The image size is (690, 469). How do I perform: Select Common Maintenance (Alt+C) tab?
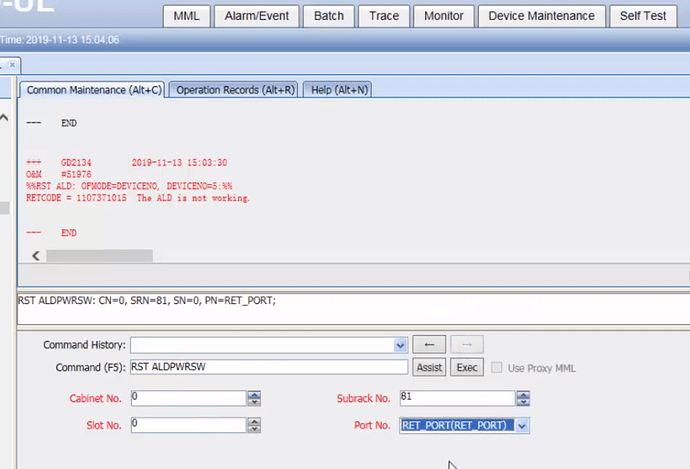click(x=92, y=90)
